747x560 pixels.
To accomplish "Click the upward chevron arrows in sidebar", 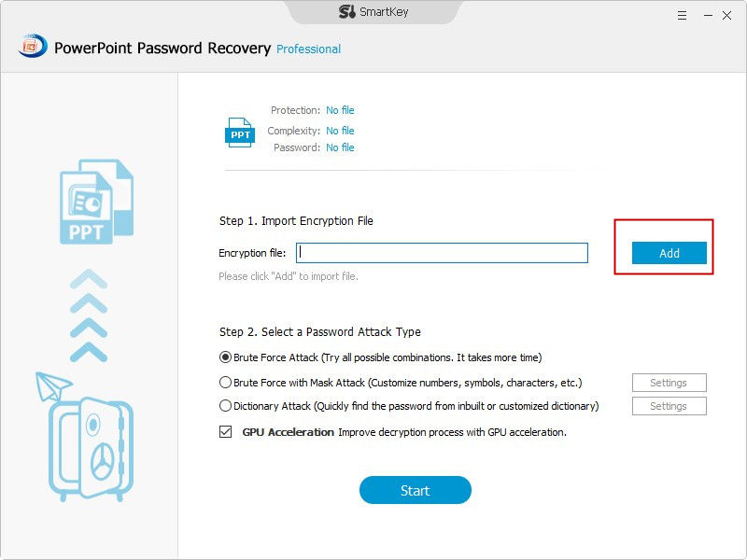I will [x=89, y=315].
